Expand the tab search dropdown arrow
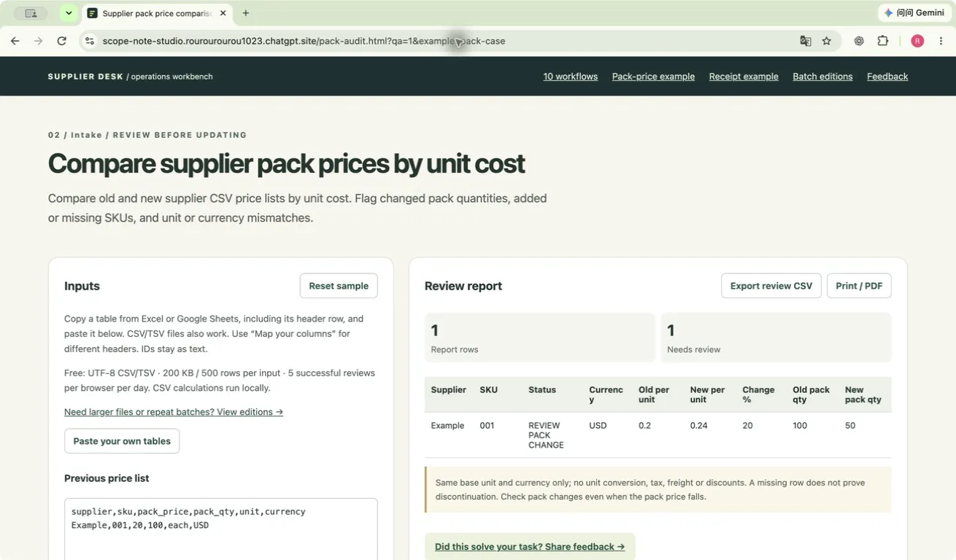This screenshot has width=956, height=560. pyautogui.click(x=68, y=13)
